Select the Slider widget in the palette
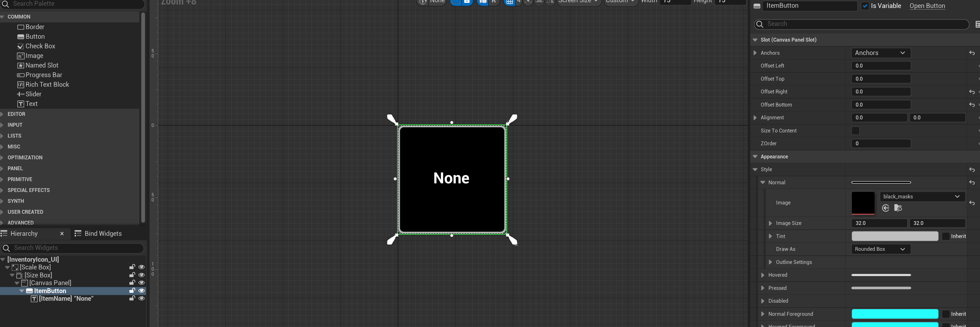This screenshot has width=980, height=327. (x=29, y=94)
